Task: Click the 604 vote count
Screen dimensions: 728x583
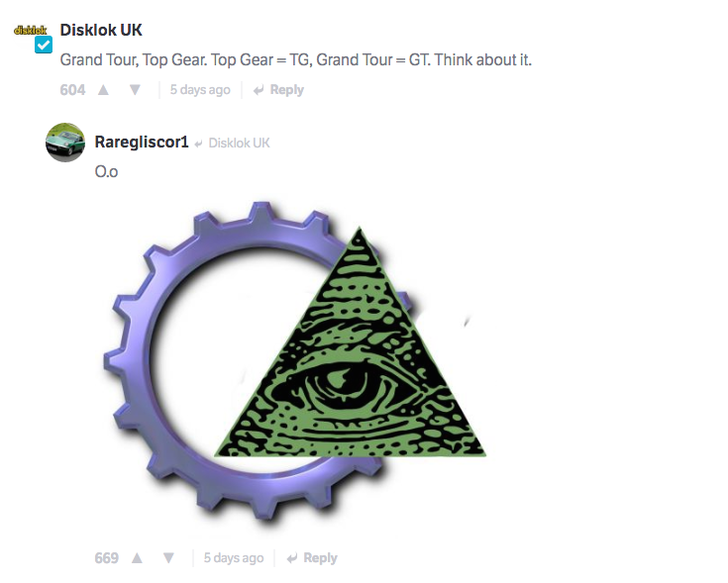Action: tap(72, 89)
